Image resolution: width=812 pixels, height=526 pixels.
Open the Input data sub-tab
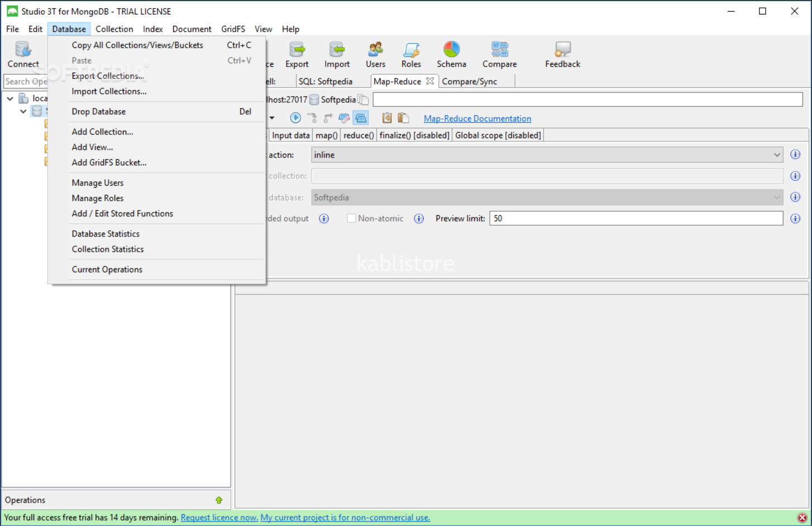(290, 135)
